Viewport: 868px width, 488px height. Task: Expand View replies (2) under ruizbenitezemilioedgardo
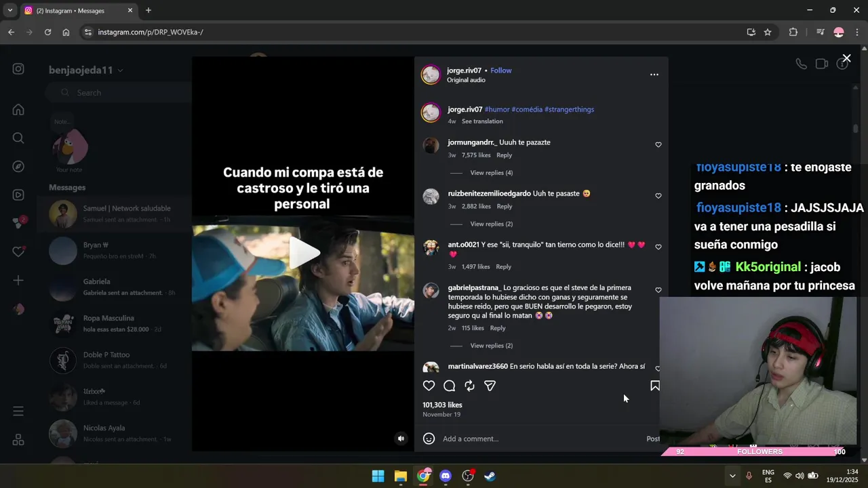491,224
